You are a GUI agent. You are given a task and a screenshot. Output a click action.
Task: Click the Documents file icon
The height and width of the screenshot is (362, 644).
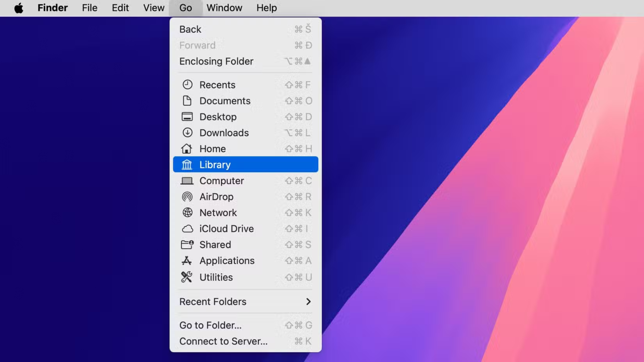(187, 101)
